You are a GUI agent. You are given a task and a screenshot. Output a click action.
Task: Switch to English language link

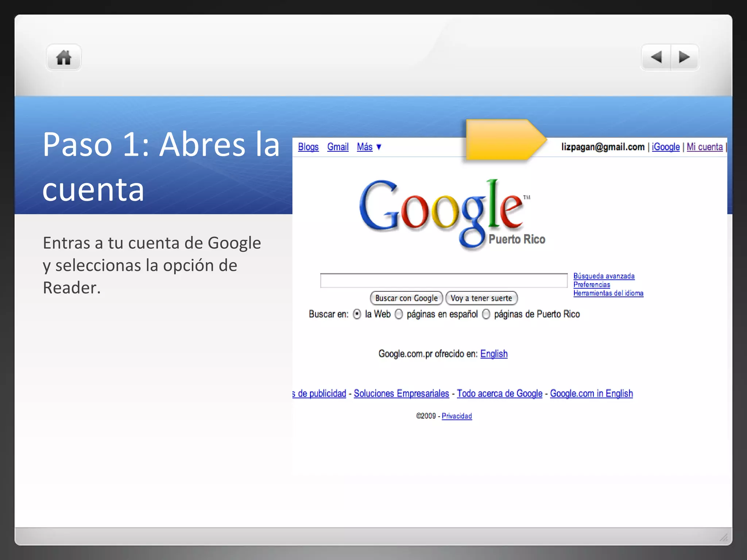(x=494, y=354)
